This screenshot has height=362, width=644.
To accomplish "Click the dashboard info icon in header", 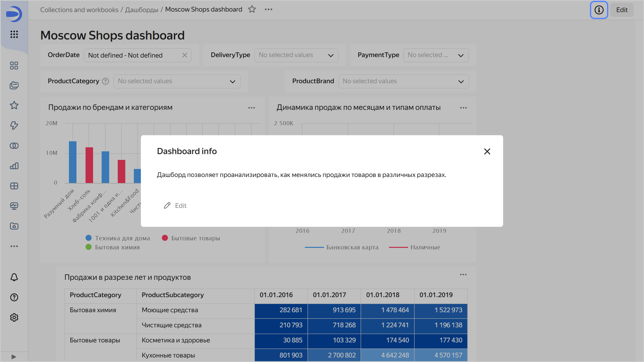I will coord(599,10).
